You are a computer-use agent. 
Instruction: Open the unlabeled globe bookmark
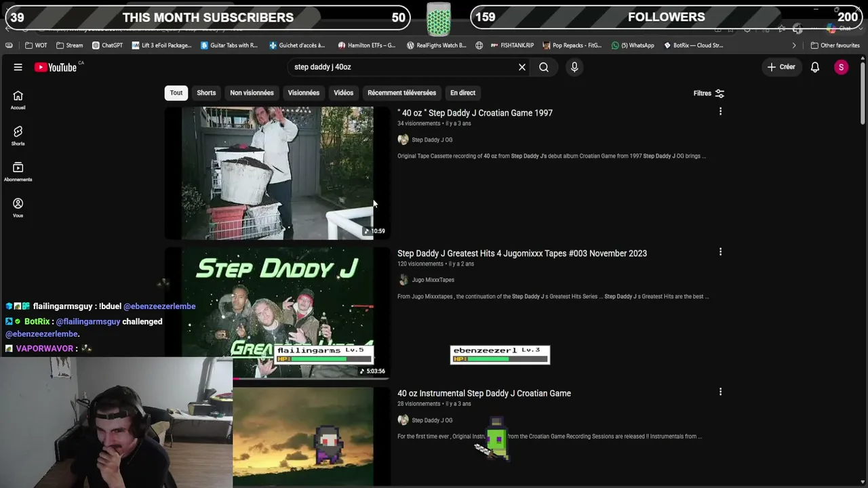(x=479, y=45)
